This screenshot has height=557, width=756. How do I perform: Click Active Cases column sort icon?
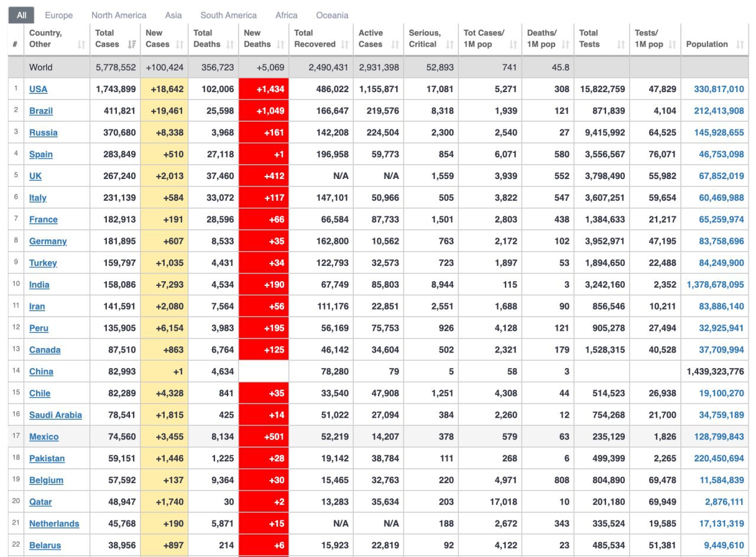click(395, 44)
